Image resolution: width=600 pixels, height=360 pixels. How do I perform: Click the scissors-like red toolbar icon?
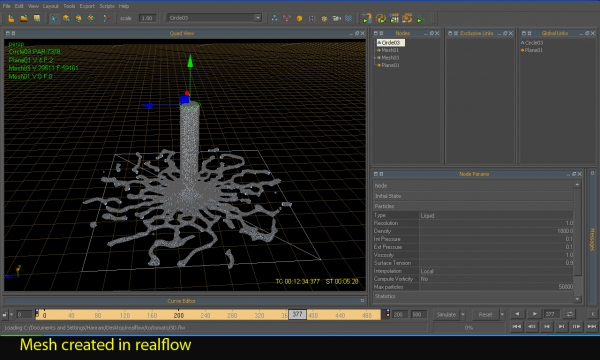coord(107,18)
